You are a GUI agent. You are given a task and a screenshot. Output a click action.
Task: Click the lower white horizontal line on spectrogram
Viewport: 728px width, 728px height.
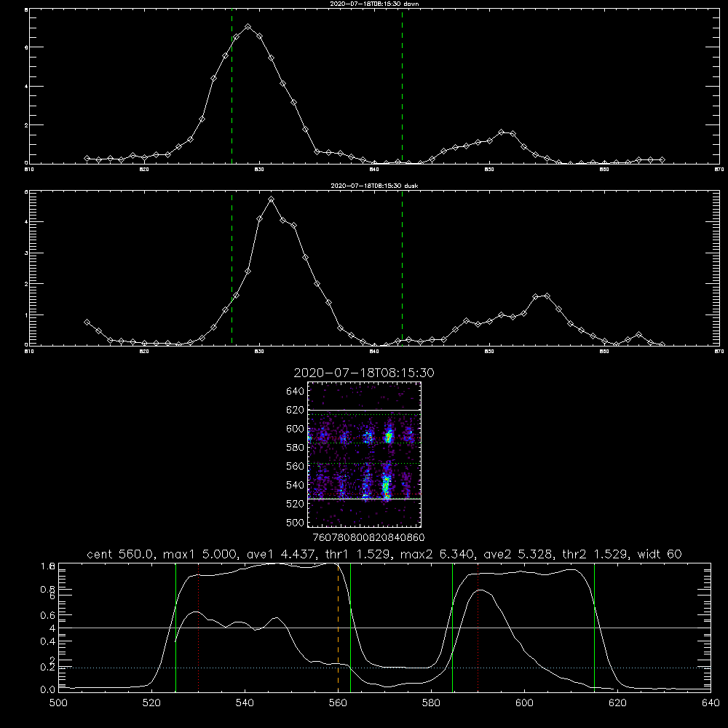[x=365, y=499]
